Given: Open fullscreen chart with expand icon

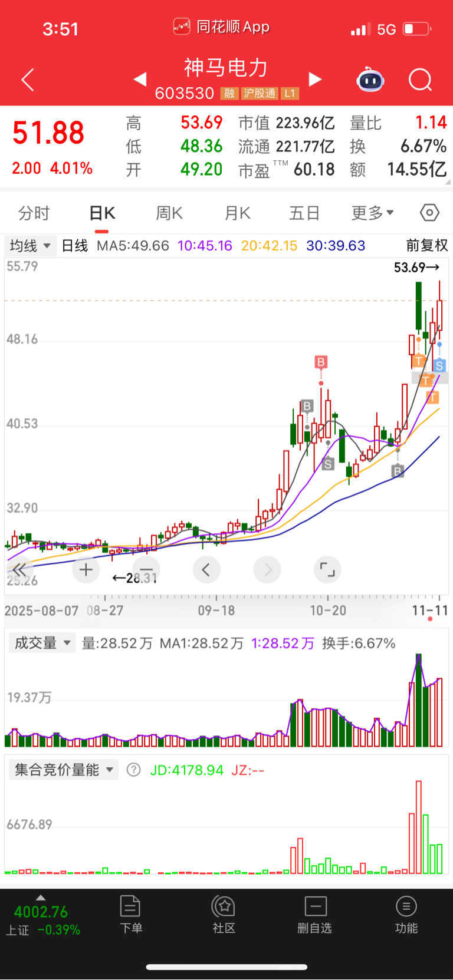Looking at the screenshot, I should coord(327,569).
